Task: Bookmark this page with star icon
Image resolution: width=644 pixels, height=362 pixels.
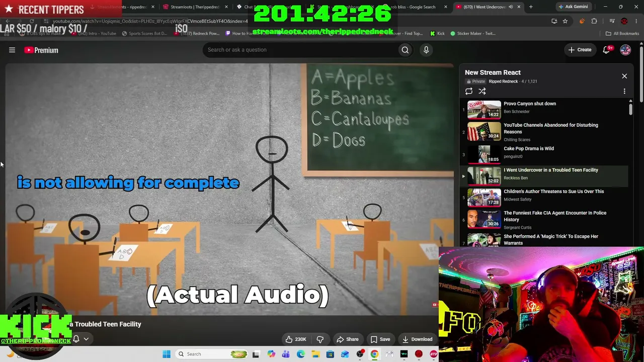Action: pos(565,21)
